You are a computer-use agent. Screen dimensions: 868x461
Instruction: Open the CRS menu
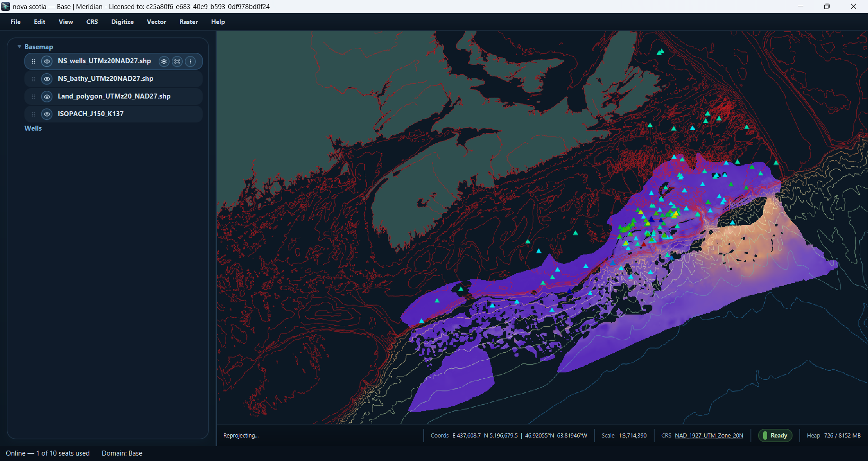pyautogui.click(x=92, y=22)
